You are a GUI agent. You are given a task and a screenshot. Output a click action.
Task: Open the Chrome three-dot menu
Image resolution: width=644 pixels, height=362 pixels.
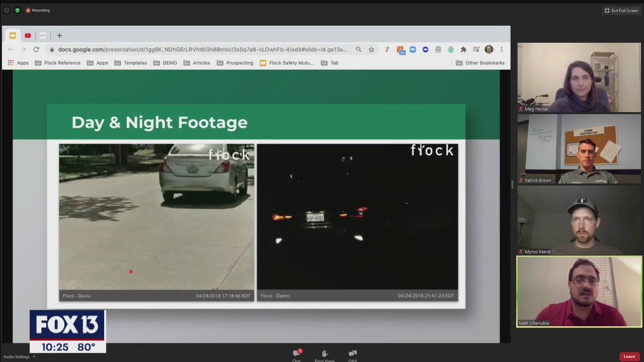pyautogui.click(x=501, y=49)
